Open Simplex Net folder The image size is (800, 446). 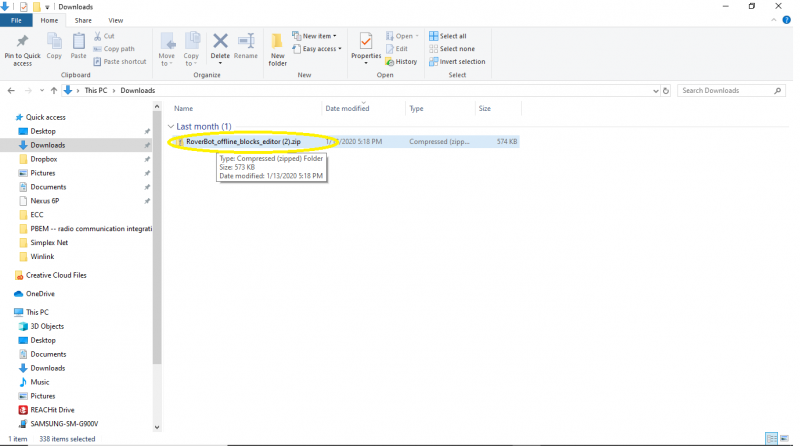49,243
